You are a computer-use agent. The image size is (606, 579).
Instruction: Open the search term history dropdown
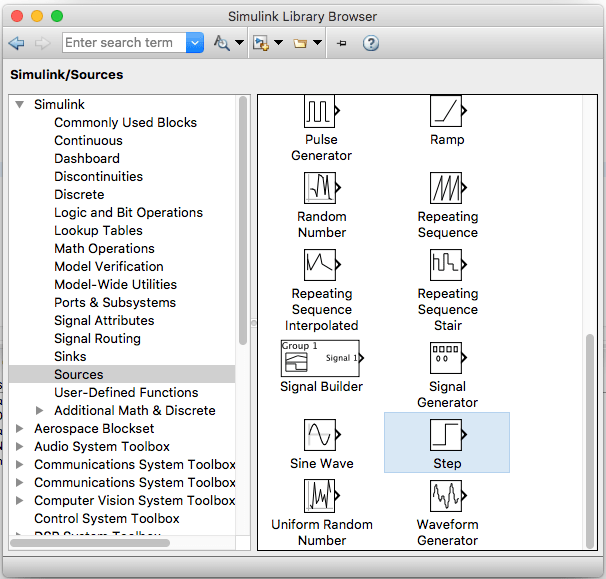click(x=195, y=43)
